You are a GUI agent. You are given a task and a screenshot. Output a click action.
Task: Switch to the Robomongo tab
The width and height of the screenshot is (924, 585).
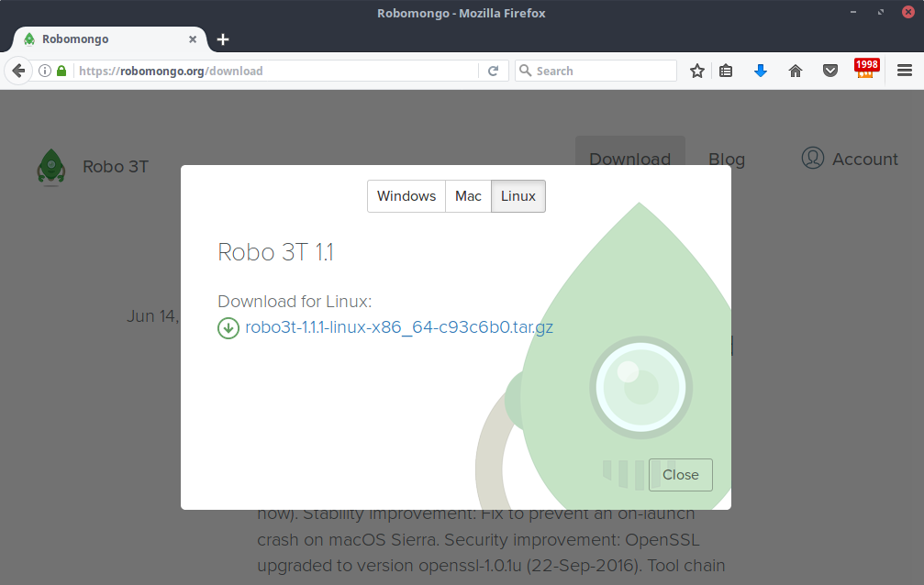coord(101,39)
